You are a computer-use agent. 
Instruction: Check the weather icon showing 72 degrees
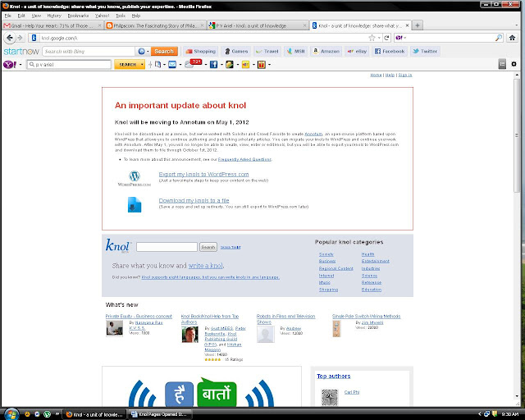point(193,64)
